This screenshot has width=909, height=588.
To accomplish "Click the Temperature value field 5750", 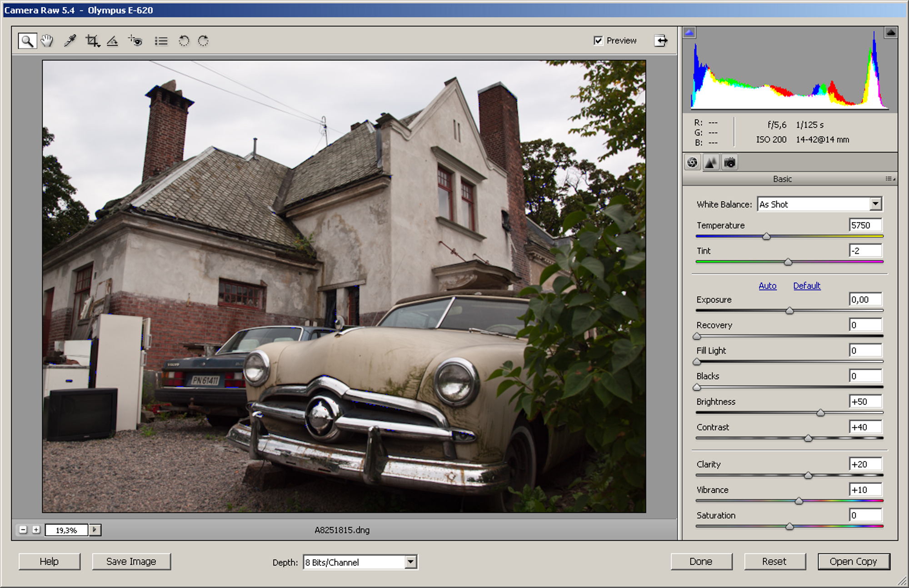I will click(x=865, y=225).
